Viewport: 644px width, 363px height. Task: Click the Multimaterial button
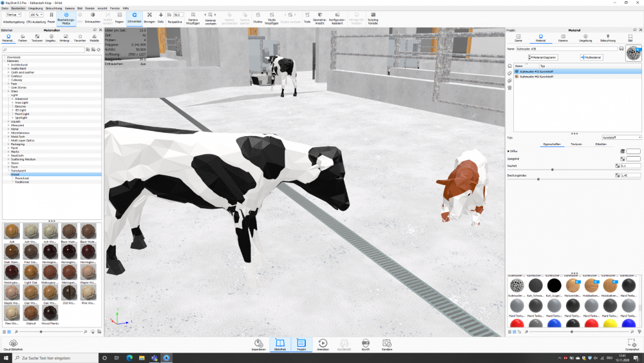coord(592,57)
